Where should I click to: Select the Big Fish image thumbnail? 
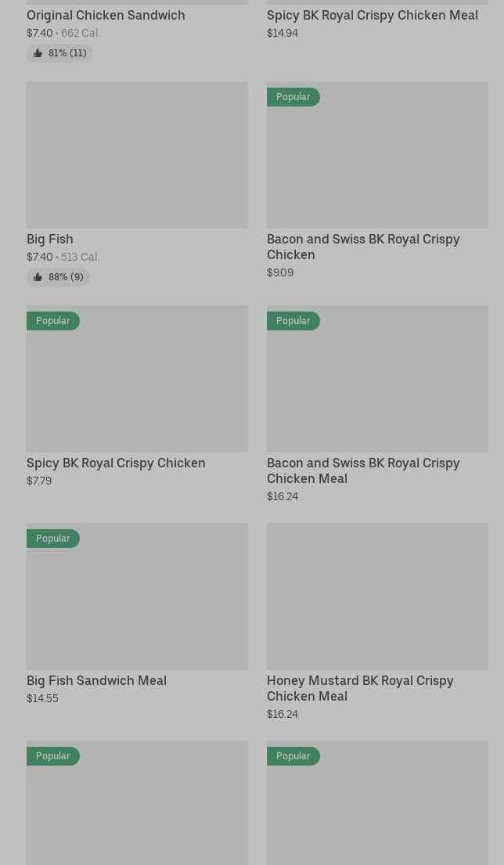coord(137,155)
